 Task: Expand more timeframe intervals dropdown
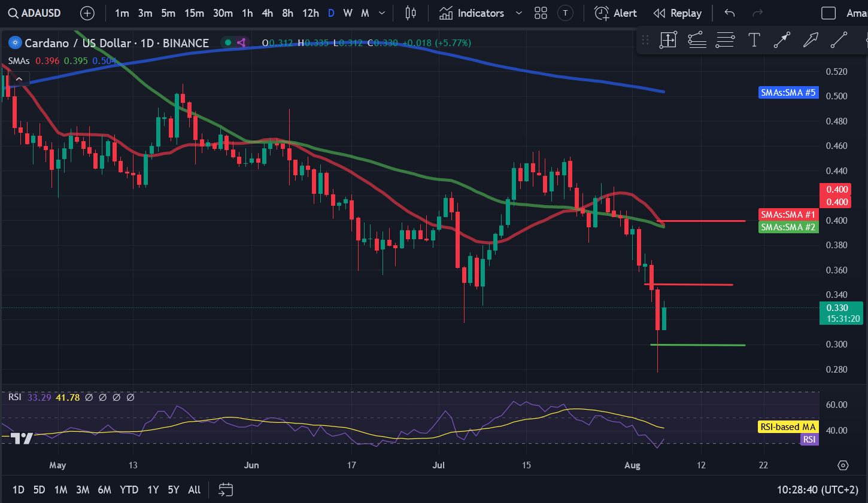tap(383, 13)
